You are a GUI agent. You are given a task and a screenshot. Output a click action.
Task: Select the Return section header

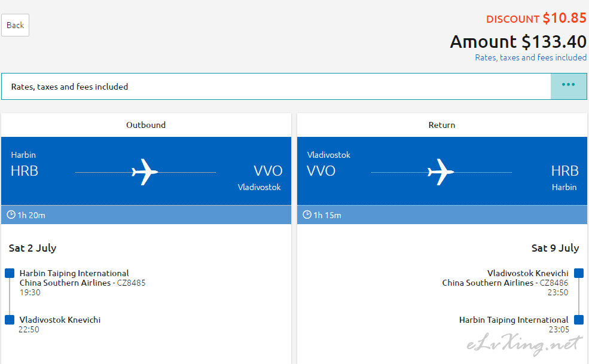click(442, 125)
